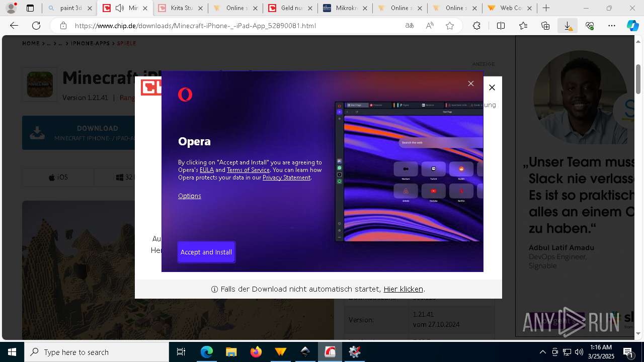The width and height of the screenshot is (644, 362).
Task: Select the iOS platform tab
Action: (x=58, y=177)
